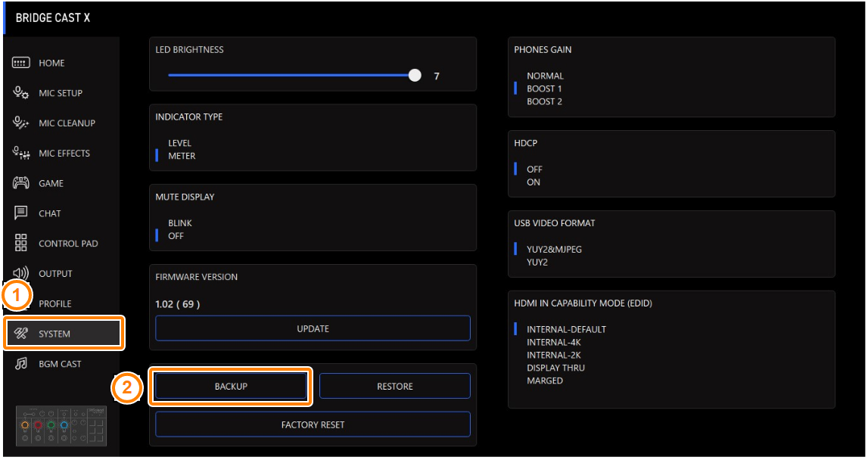The image size is (868, 460).
Task: Click the USB VIDEO FORMAT heading
Action: pos(554,223)
